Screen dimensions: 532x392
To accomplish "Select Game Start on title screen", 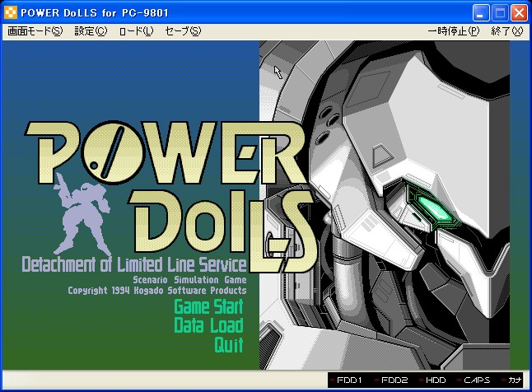I will click(x=208, y=307).
